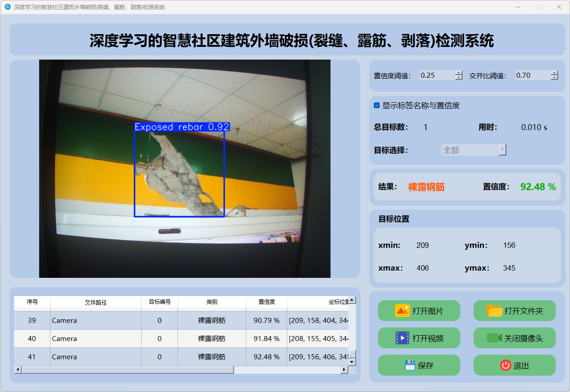The height and width of the screenshot is (392, 570).
Task: Click the table's horizontal scrollbar left arrow
Action: point(18,370)
